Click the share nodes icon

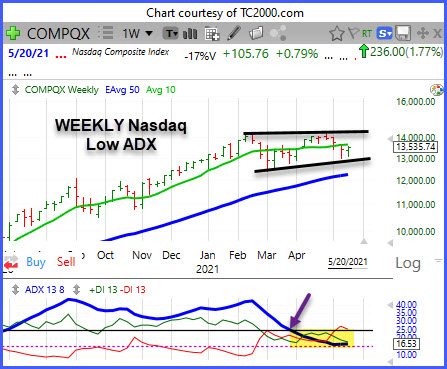pyautogui.click(x=278, y=34)
